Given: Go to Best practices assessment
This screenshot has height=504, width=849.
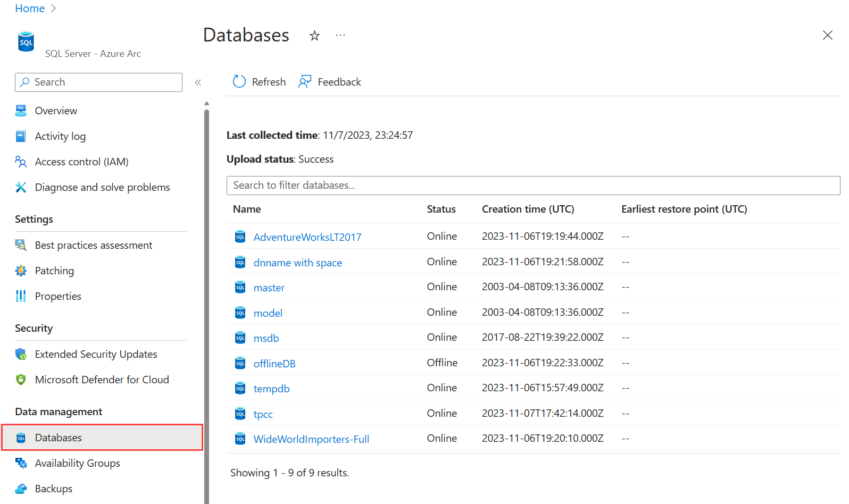Looking at the screenshot, I should pyautogui.click(x=93, y=245).
